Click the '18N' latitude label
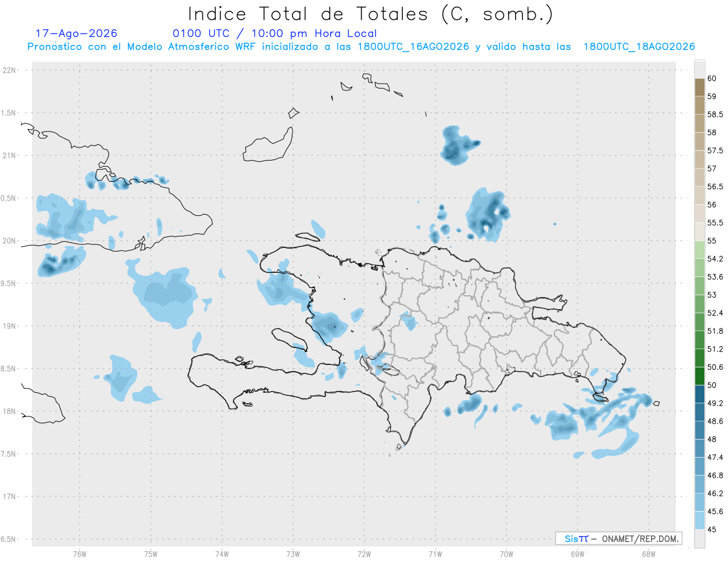728x562 pixels. (10, 412)
